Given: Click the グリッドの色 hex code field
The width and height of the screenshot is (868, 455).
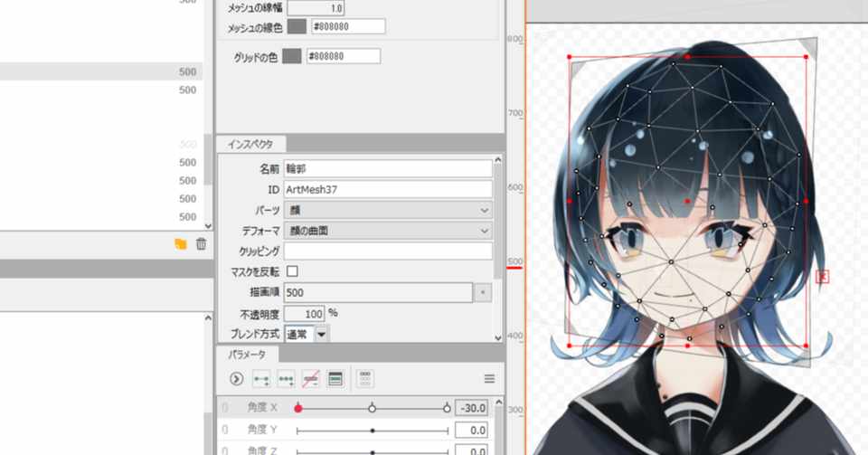Looking at the screenshot, I should [344, 56].
